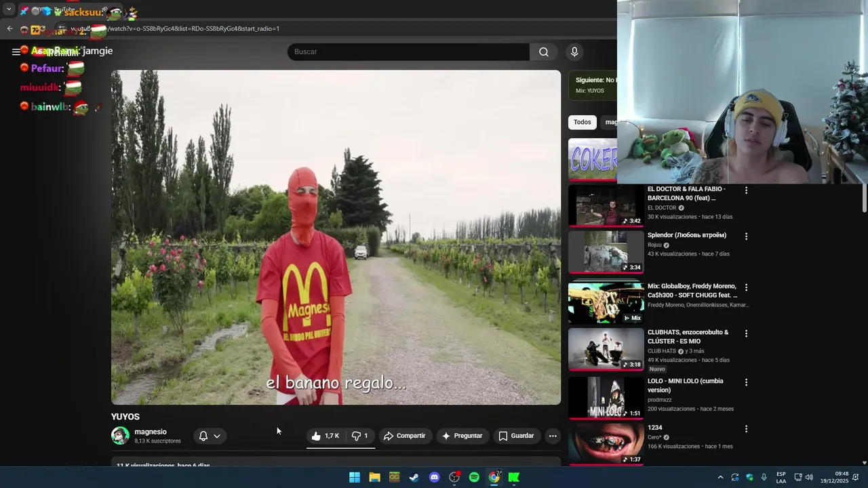868x488 pixels.
Task: Open options menu for LOLO - MINI LOLO
Action: click(x=746, y=382)
